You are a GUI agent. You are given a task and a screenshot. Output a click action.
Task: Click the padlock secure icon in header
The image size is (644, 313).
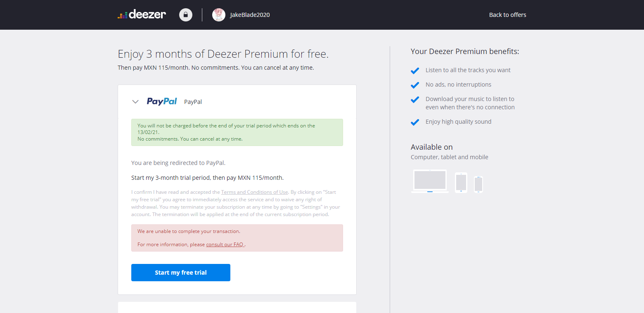pos(186,15)
